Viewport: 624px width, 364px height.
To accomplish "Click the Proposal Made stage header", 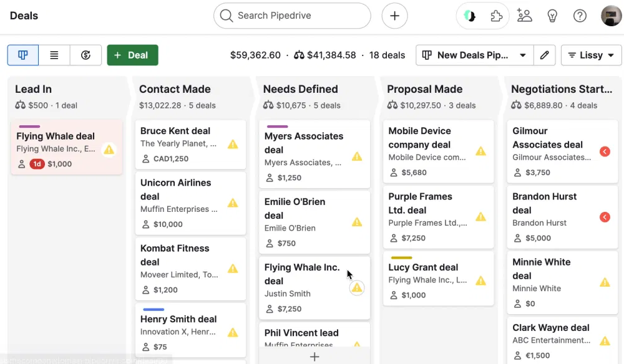I will tap(424, 89).
